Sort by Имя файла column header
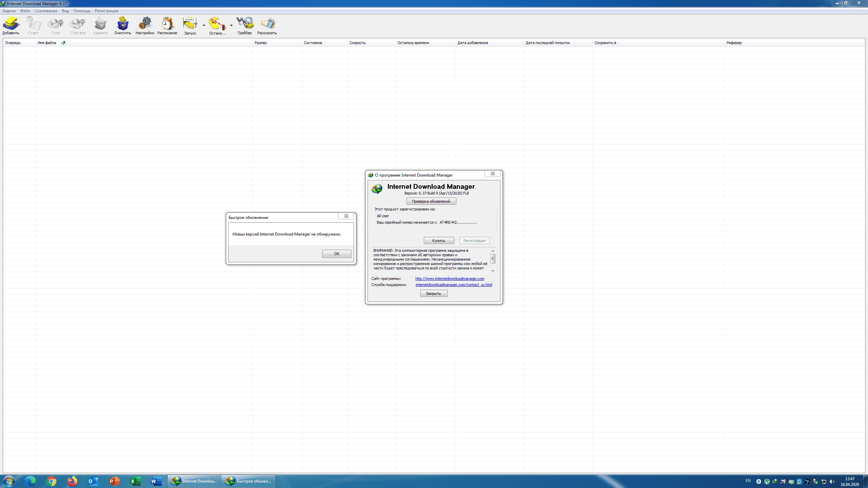Image resolution: width=868 pixels, height=488 pixels. click(x=144, y=43)
